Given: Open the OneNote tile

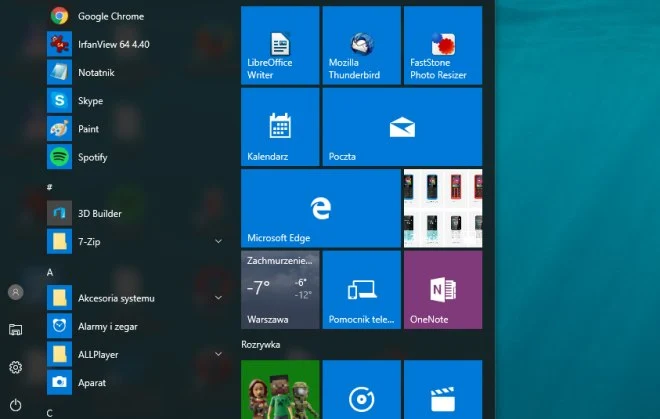Looking at the screenshot, I should coord(443,290).
